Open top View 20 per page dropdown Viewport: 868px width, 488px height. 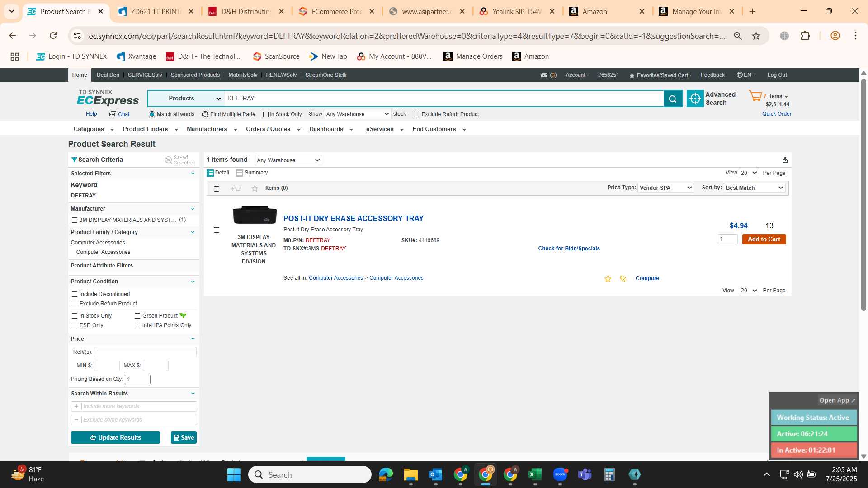point(749,173)
